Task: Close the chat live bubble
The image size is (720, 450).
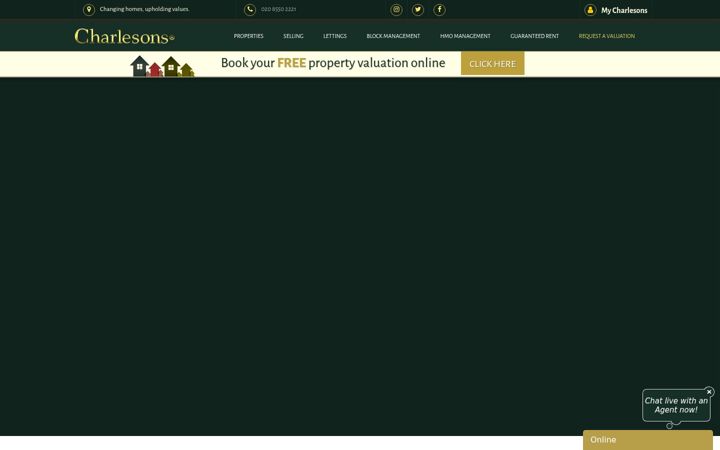Action: click(709, 392)
